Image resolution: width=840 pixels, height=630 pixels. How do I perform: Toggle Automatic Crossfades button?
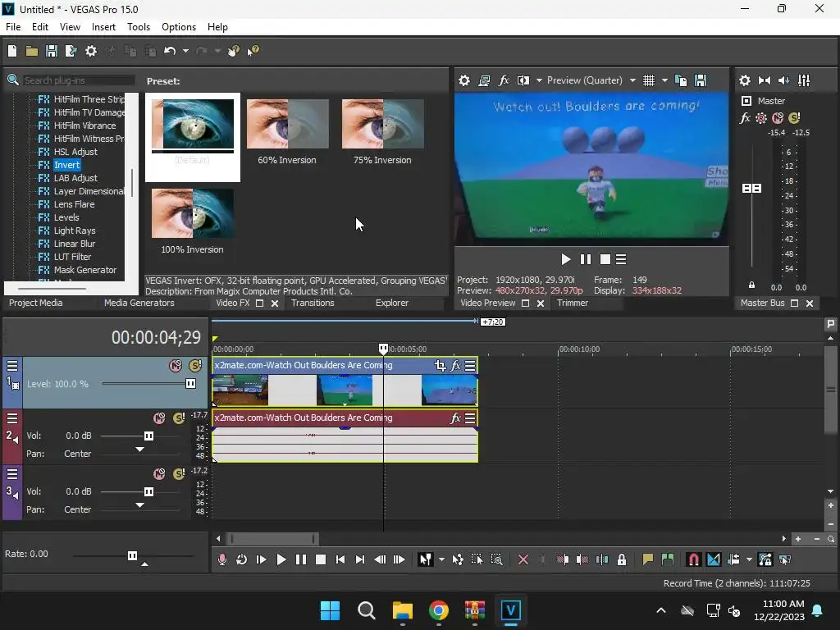(x=714, y=559)
